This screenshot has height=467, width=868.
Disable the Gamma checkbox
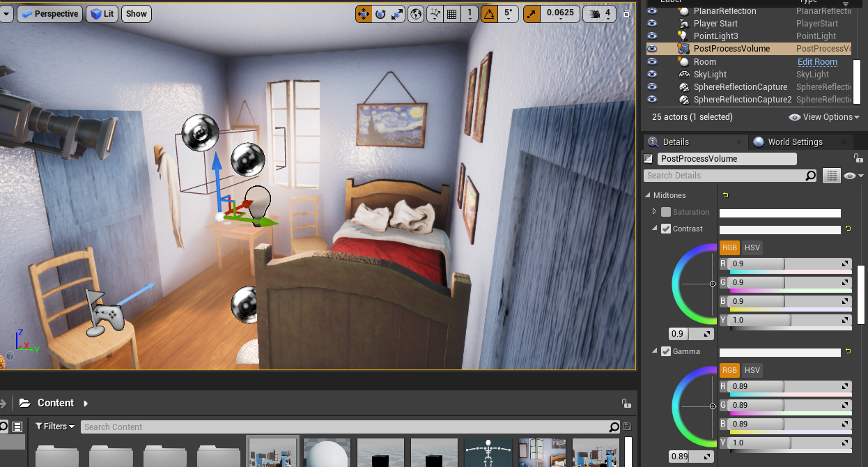666,351
